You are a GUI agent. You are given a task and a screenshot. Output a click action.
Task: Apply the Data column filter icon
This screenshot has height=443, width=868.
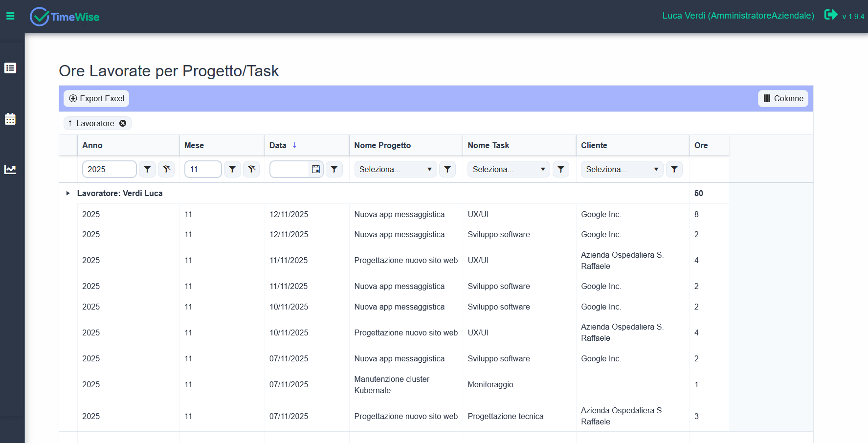(x=334, y=169)
